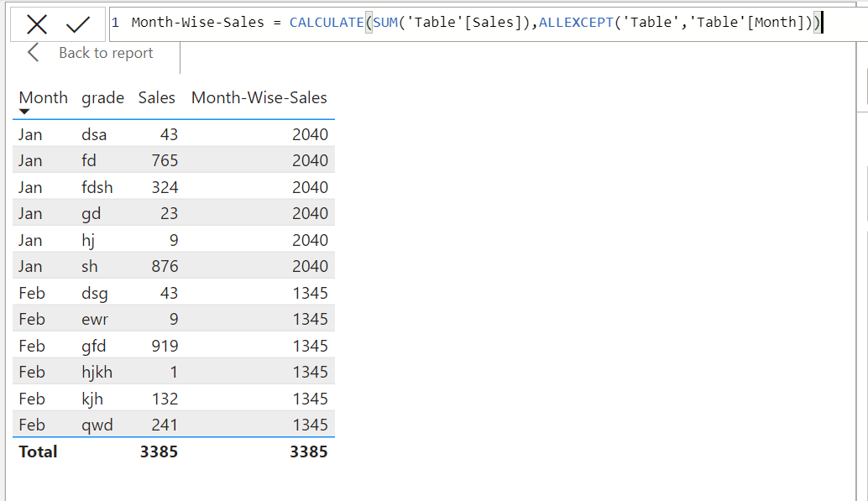Click Sales value 132

click(x=165, y=399)
